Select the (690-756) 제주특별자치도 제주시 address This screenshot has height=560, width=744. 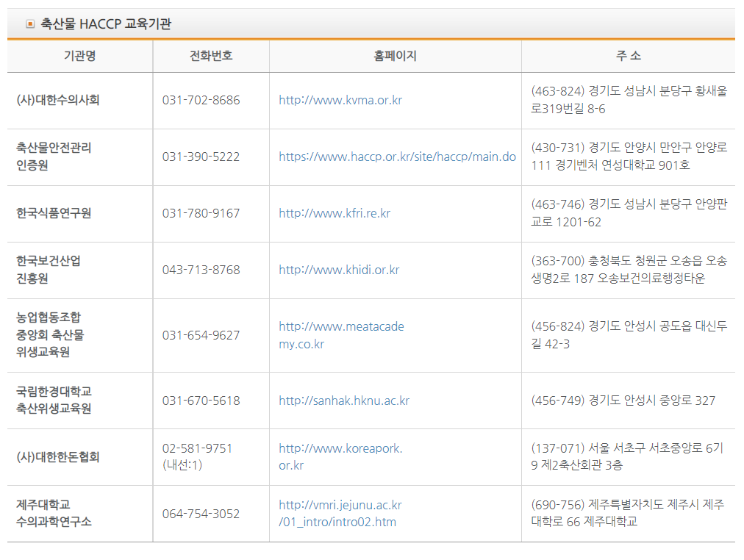(x=627, y=513)
